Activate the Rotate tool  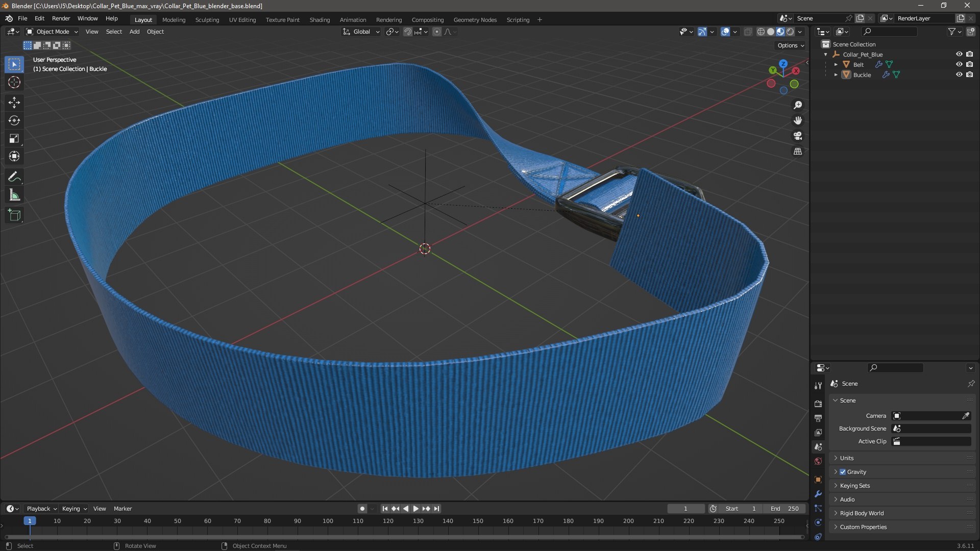[x=14, y=120]
